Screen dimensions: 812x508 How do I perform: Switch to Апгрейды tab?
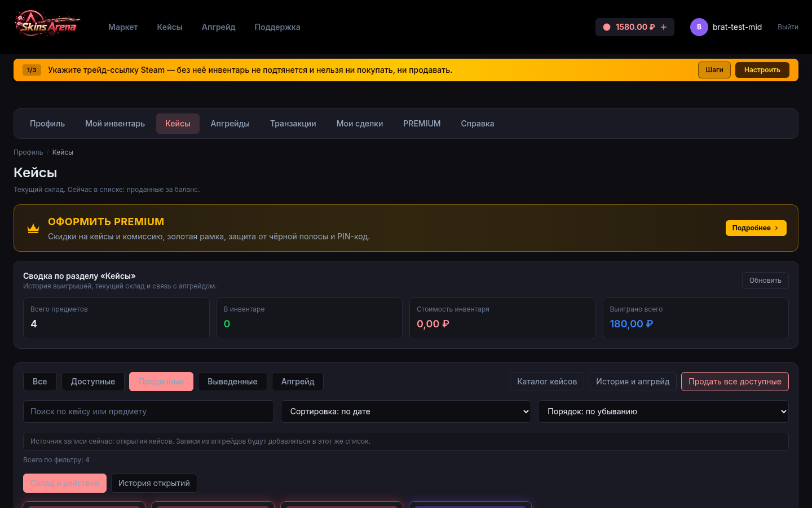pyautogui.click(x=230, y=124)
